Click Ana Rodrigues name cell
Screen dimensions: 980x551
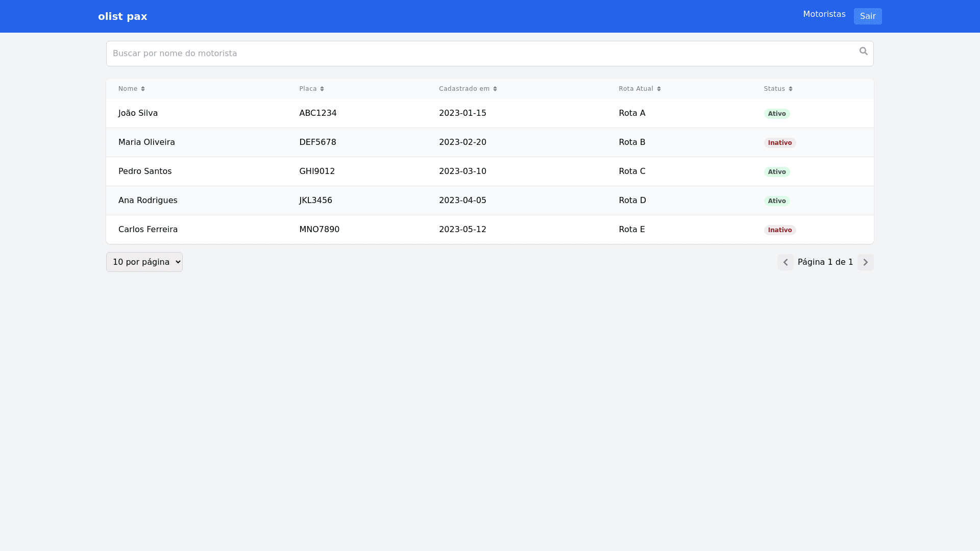148,201
